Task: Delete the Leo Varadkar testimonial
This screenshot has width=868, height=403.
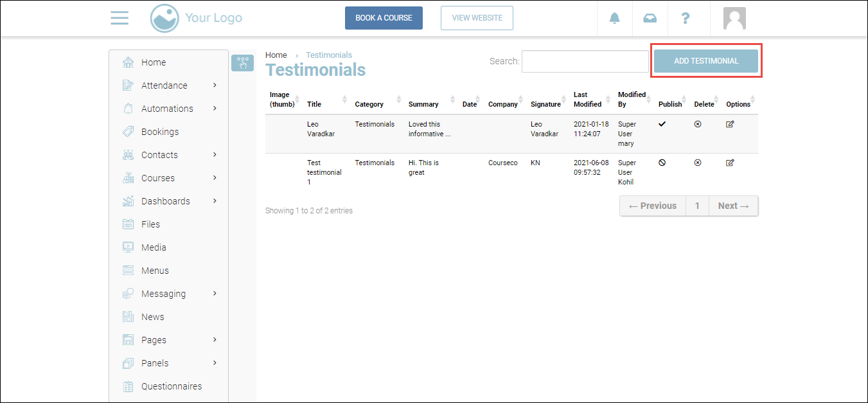Action: point(698,124)
